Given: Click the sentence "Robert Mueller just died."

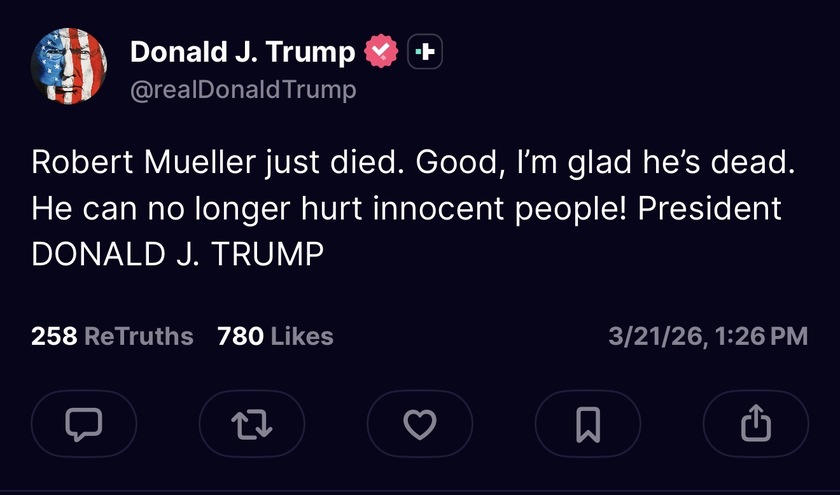Looking at the screenshot, I should [216, 164].
